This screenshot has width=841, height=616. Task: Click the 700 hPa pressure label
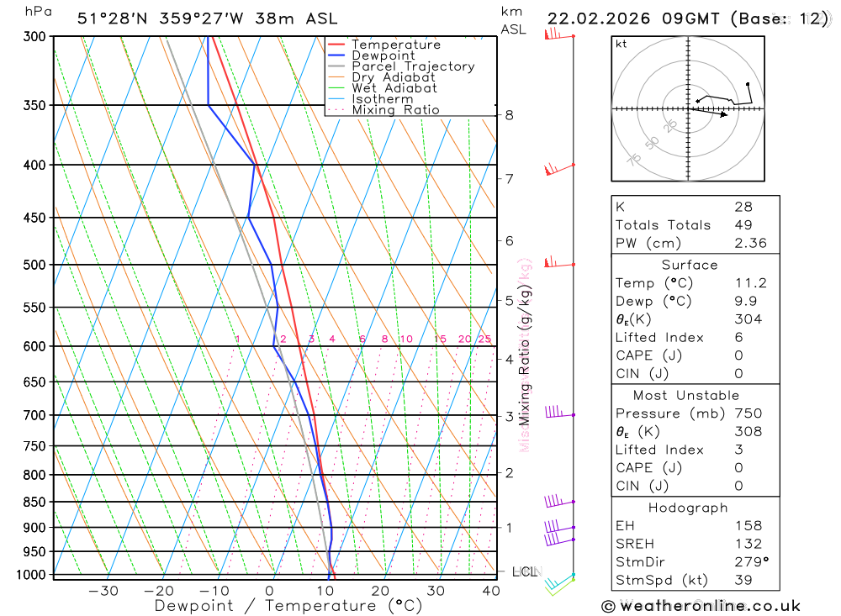pos(34,415)
